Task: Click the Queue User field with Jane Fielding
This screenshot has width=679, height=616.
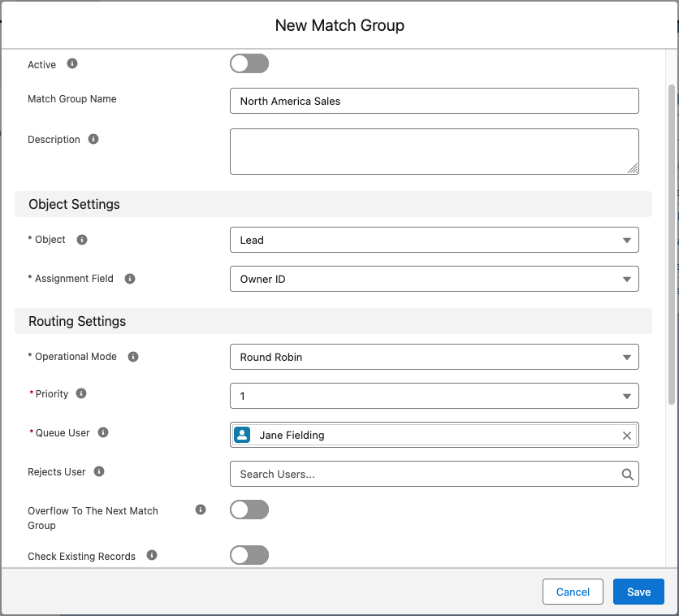Action: [435, 435]
